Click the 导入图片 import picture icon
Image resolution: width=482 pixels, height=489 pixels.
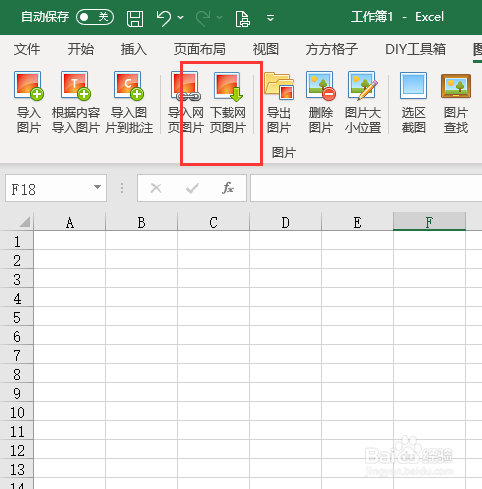pyautogui.click(x=29, y=102)
